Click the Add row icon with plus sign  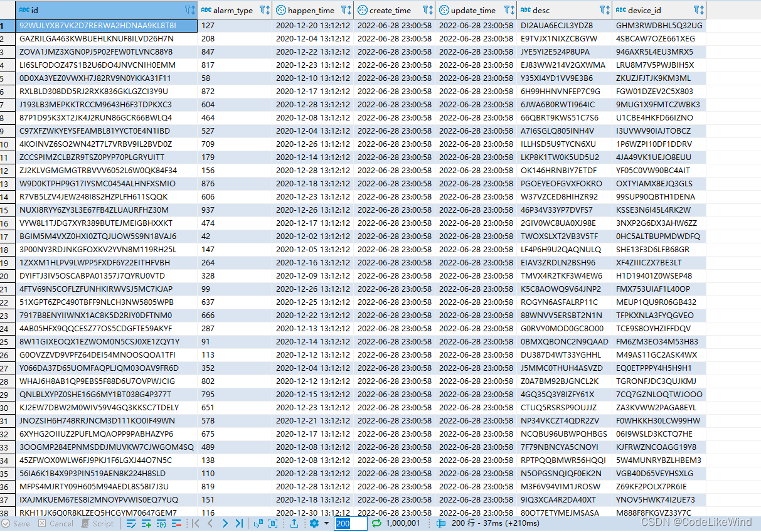(146, 523)
